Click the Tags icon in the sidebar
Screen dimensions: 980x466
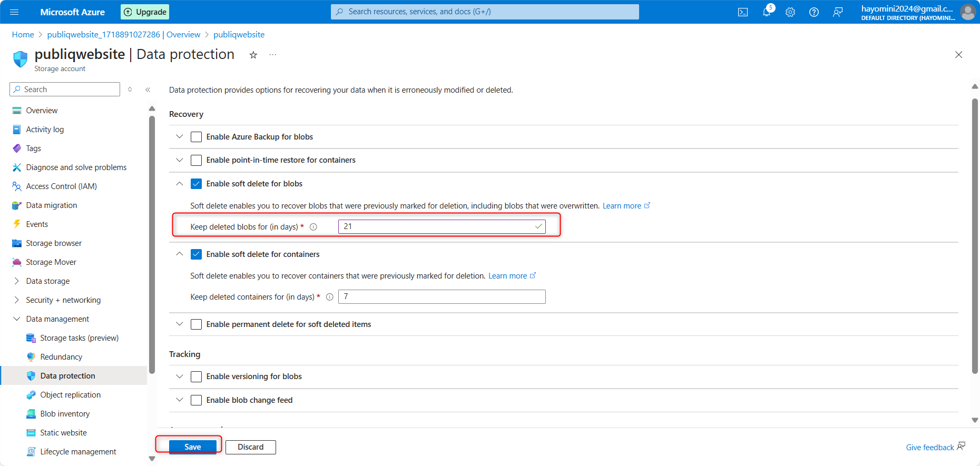[x=17, y=148]
